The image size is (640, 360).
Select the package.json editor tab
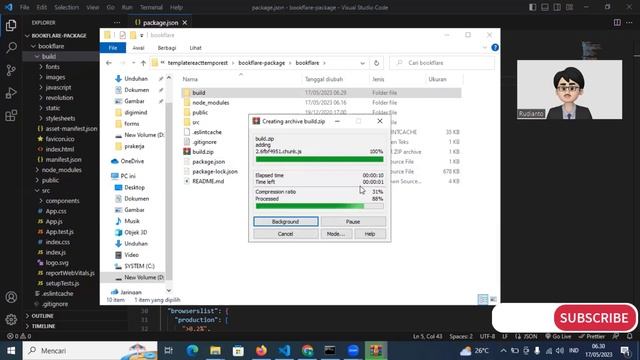tap(160, 22)
